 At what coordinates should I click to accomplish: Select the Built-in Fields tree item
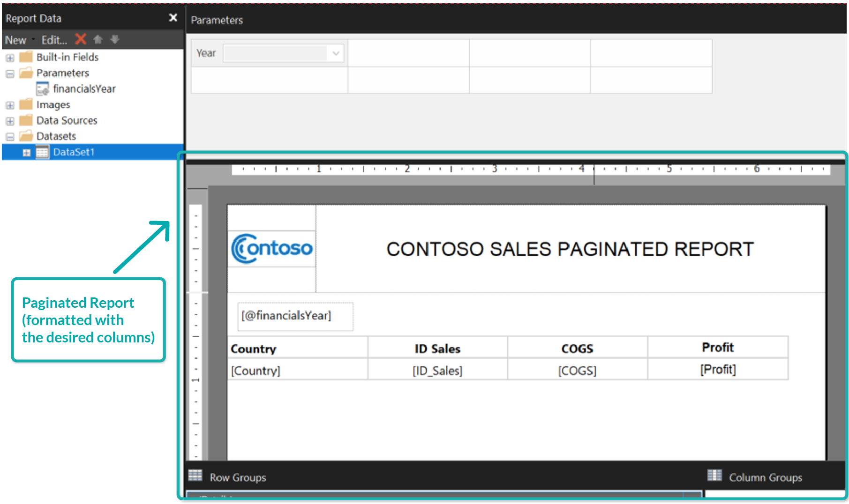tap(68, 57)
